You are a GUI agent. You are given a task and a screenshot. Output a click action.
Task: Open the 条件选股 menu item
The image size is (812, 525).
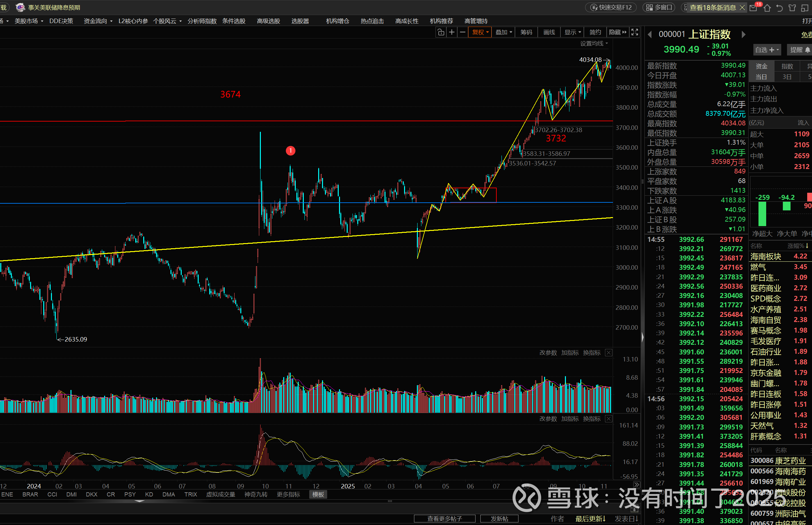pos(234,21)
